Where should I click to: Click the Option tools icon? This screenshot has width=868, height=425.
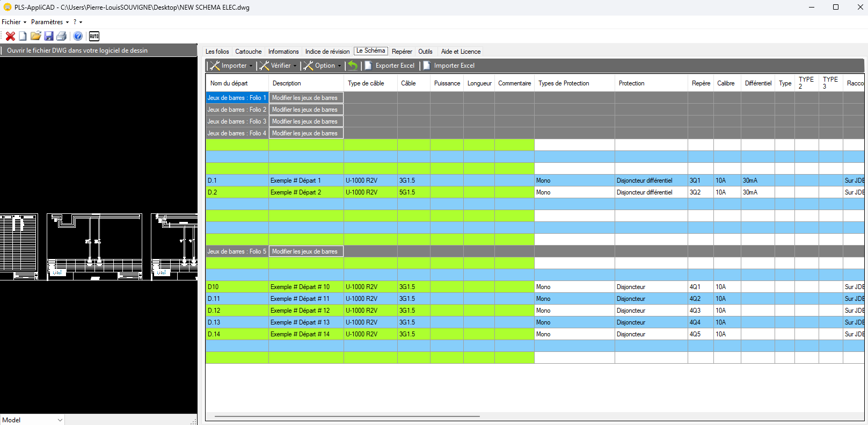pos(308,66)
